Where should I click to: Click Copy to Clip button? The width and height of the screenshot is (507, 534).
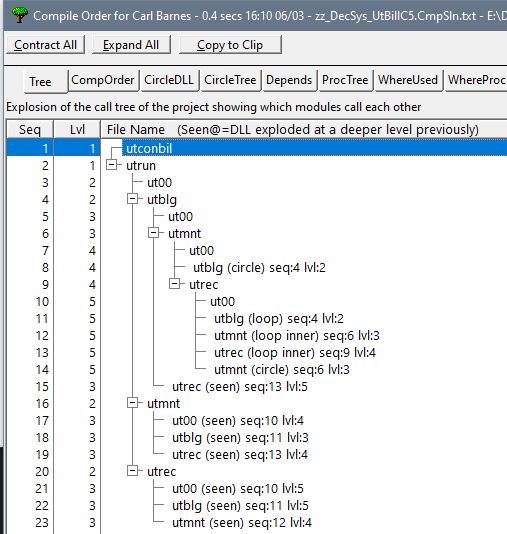pos(230,45)
